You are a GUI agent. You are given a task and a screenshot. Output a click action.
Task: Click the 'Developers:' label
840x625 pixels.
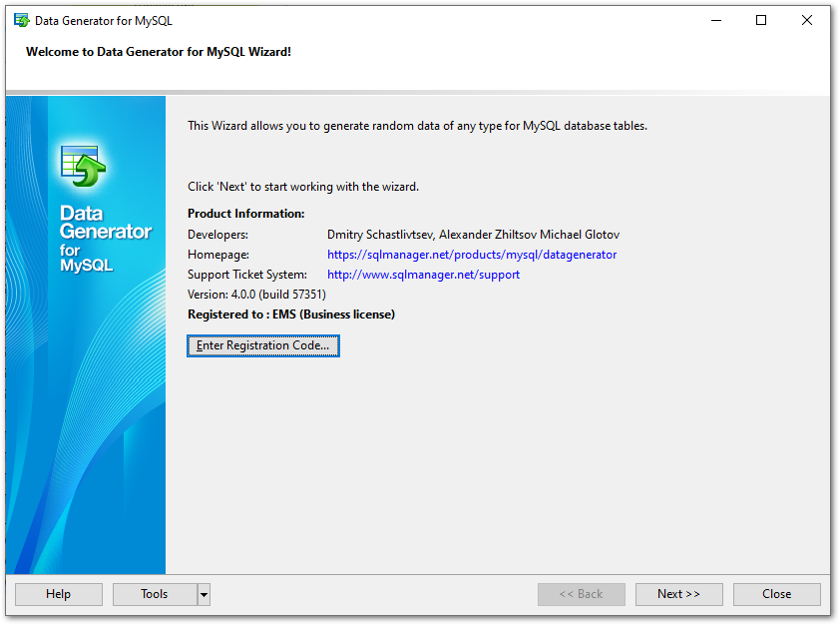[x=218, y=235]
